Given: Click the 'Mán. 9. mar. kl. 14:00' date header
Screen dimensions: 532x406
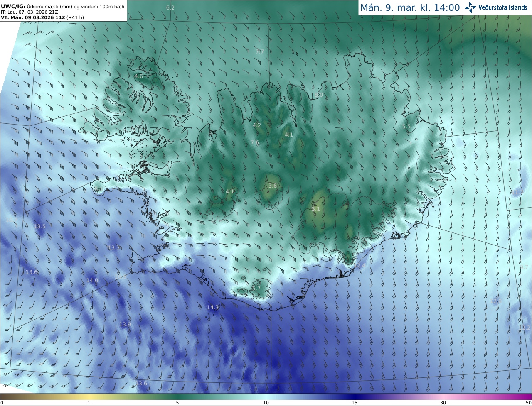Looking at the screenshot, I should [410, 7].
